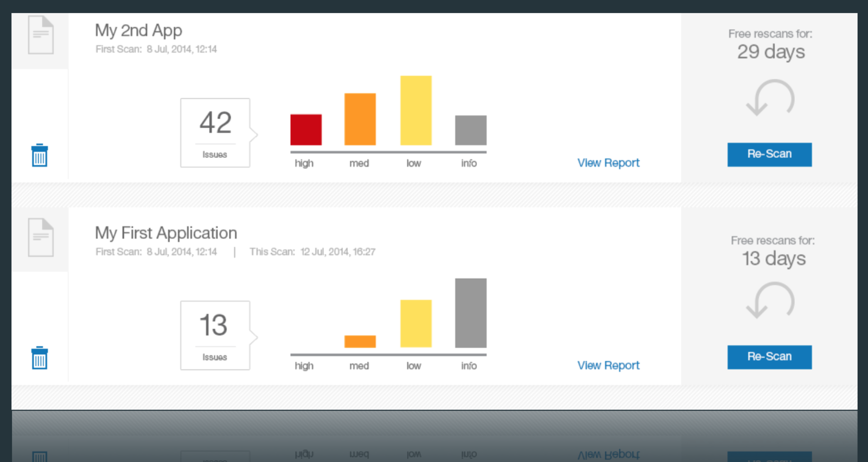This screenshot has height=462, width=868.
Task: Click First Scan date under My First Application
Action: 156,252
